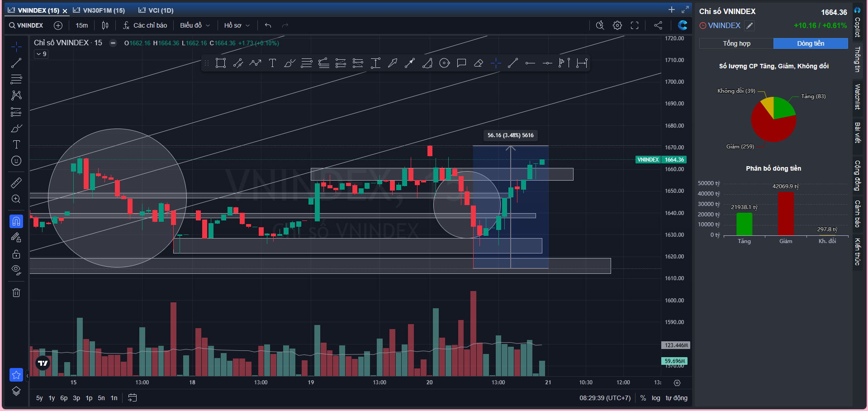Open the Fibonacci tools in the left toolbar
Image resolution: width=868 pixels, height=411 pixels.
(16, 79)
